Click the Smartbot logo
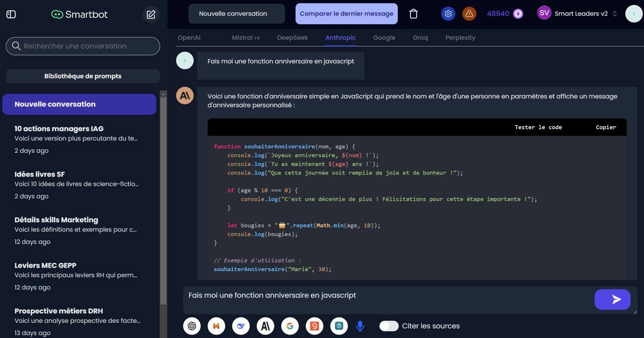Viewport: 644px width, 338px height. pyautogui.click(x=79, y=15)
